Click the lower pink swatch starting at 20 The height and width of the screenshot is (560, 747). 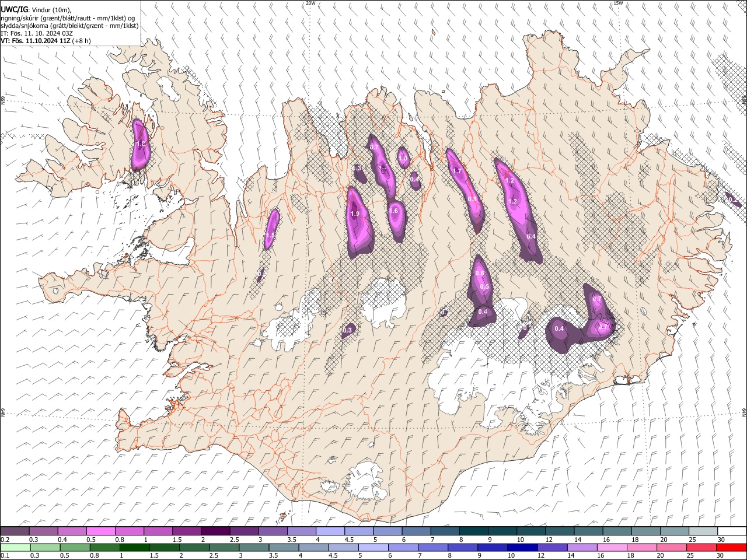(x=672, y=547)
